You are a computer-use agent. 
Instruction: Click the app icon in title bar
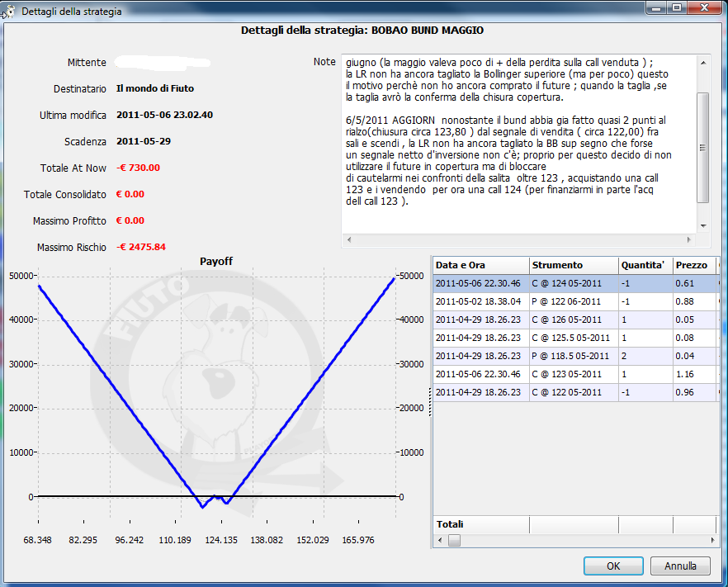(x=8, y=12)
